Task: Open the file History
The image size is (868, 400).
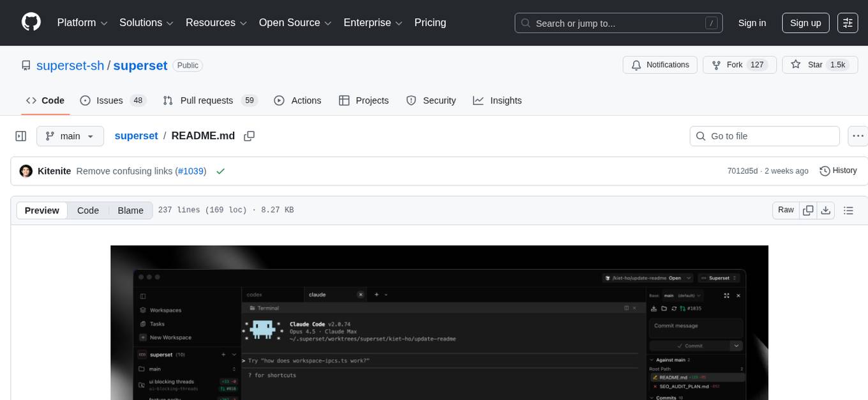Action: point(838,171)
